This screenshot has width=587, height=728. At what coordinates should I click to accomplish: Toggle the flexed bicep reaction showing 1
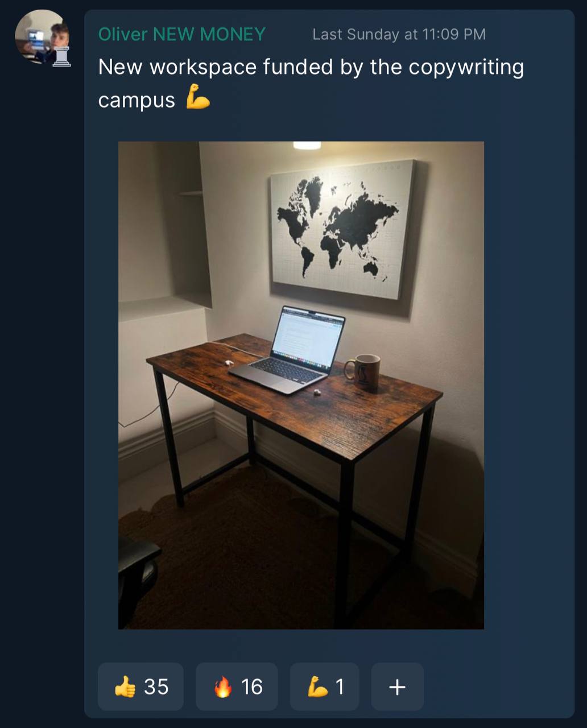tap(325, 686)
